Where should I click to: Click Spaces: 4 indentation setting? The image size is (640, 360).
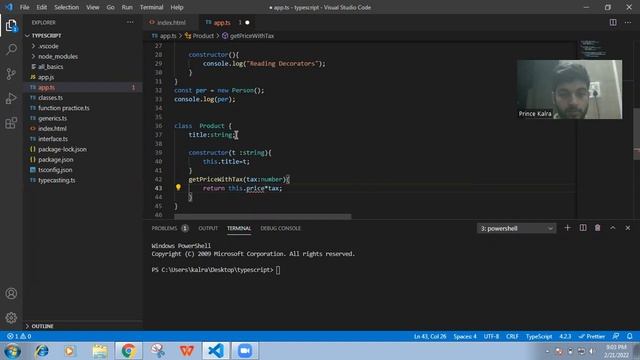pos(465,336)
